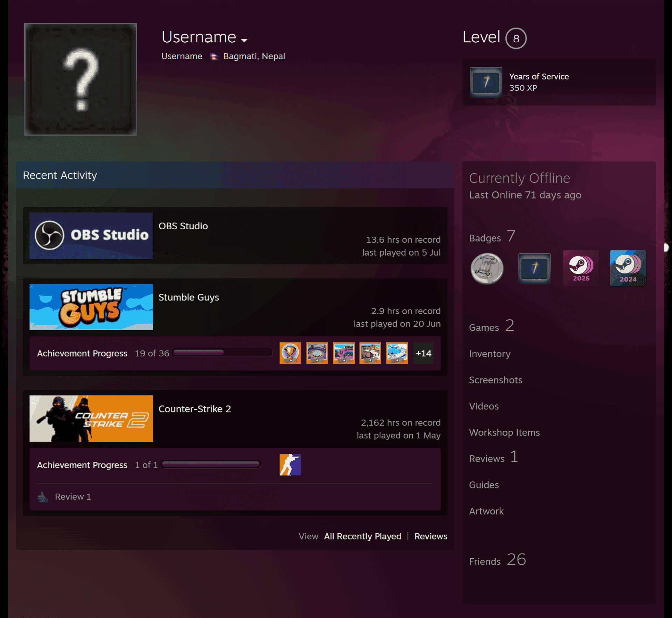Click '2.9 hrs on record' text
This screenshot has width=672, height=618.
tap(406, 311)
